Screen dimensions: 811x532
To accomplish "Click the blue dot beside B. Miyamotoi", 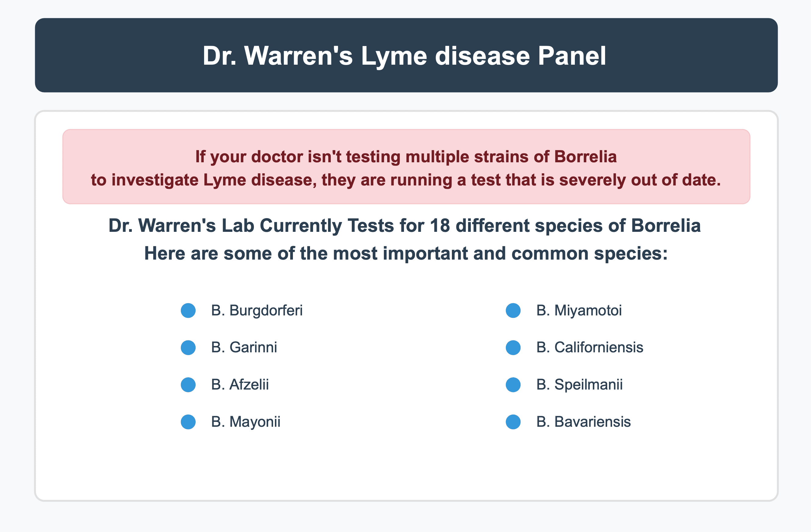I will [x=513, y=311].
